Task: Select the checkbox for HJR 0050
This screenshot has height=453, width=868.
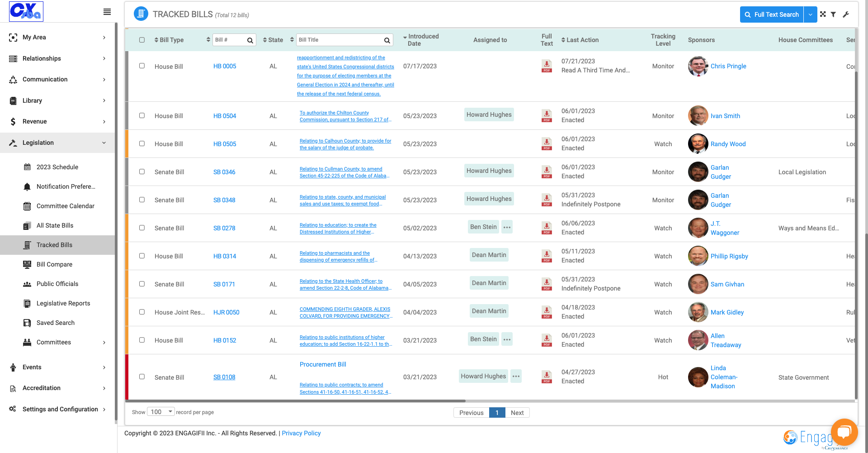Action: tap(142, 312)
